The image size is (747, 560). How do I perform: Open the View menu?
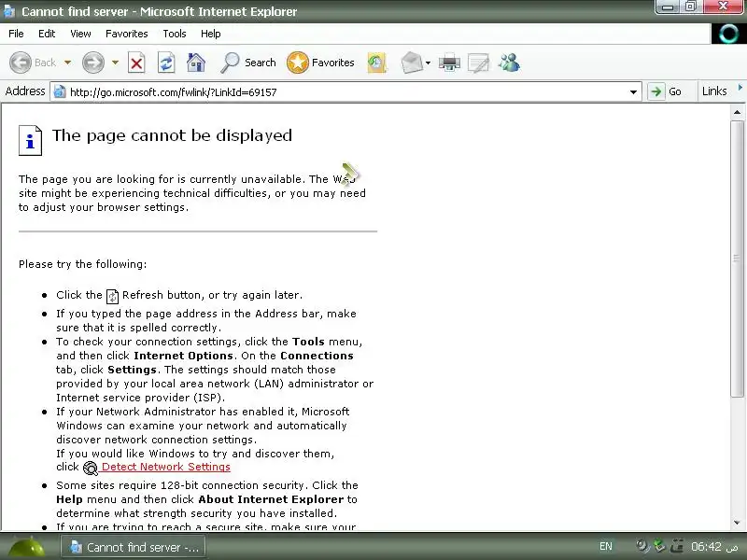[x=80, y=34]
